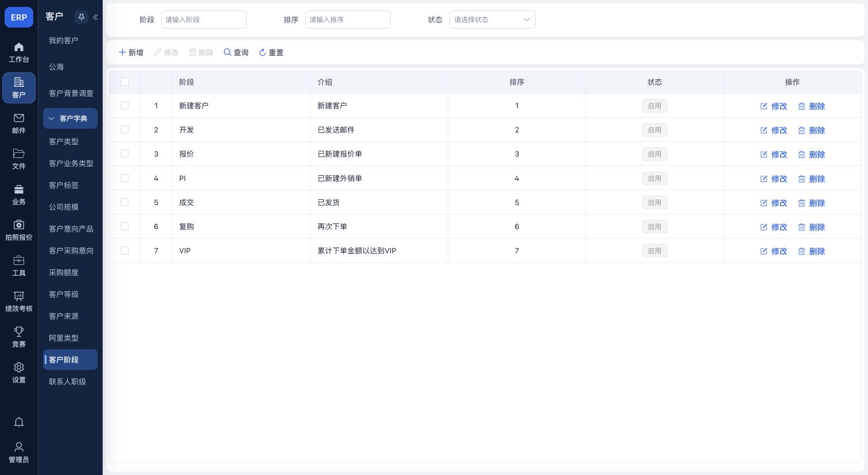Screen dimensions: 868x475
Task: Click 修改 for the 报价 row
Action: pyautogui.click(x=773, y=155)
